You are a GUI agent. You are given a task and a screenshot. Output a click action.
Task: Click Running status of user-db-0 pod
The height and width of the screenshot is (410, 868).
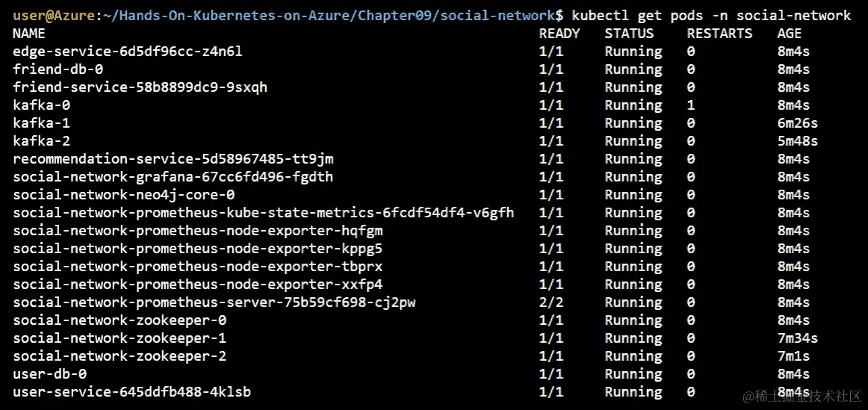[x=633, y=374]
